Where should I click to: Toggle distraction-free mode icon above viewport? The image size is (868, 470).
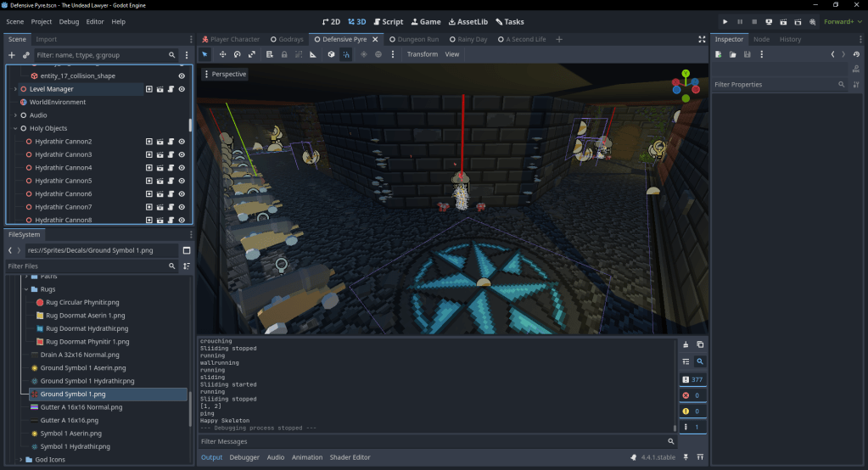click(x=702, y=39)
